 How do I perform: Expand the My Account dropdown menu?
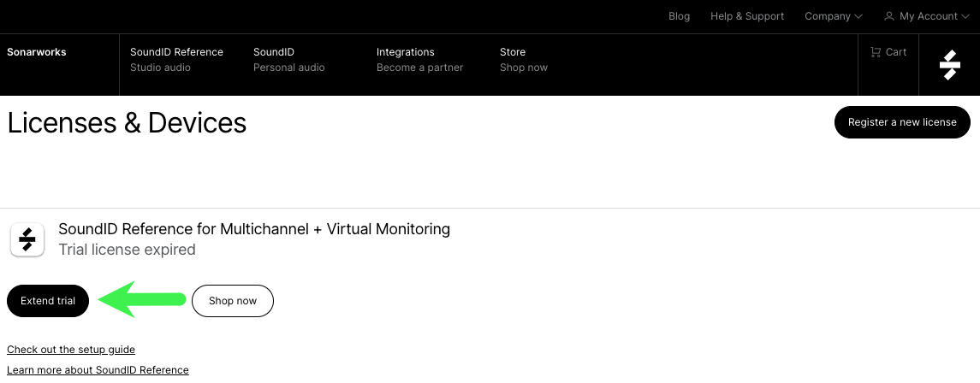click(927, 16)
